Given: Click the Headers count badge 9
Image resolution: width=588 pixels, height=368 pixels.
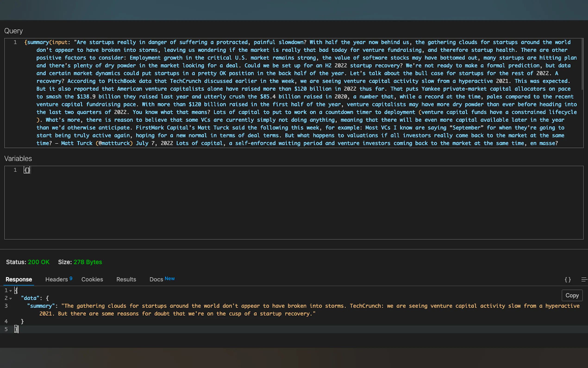Looking at the screenshot, I should [x=71, y=278].
